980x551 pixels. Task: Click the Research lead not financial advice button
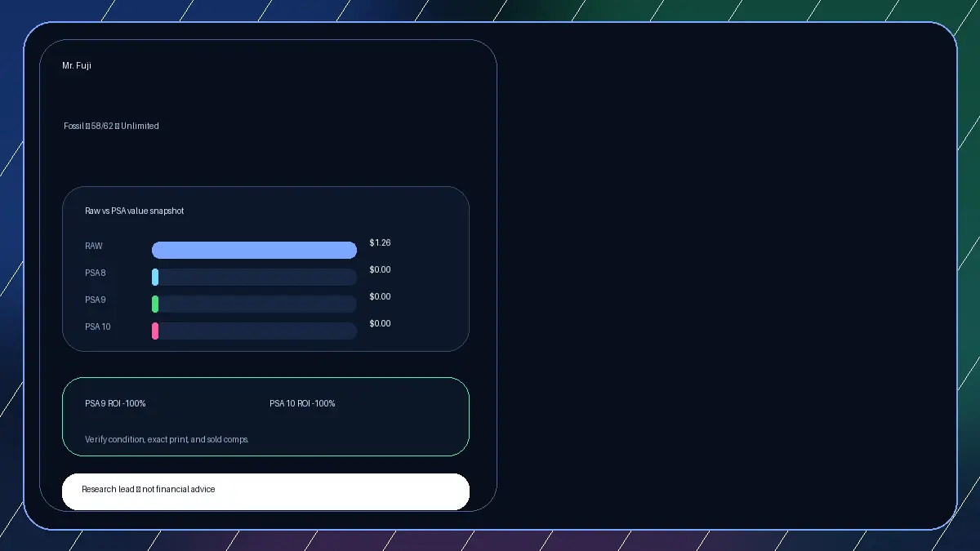tap(265, 491)
